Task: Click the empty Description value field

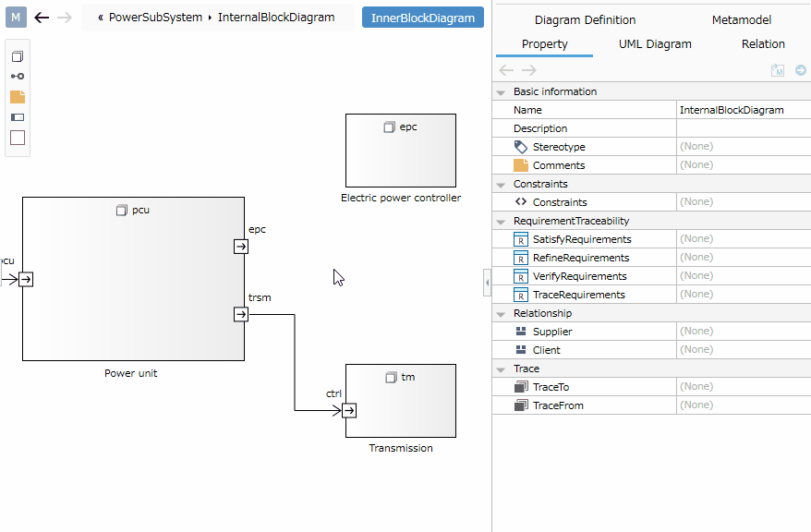Action: point(744,128)
